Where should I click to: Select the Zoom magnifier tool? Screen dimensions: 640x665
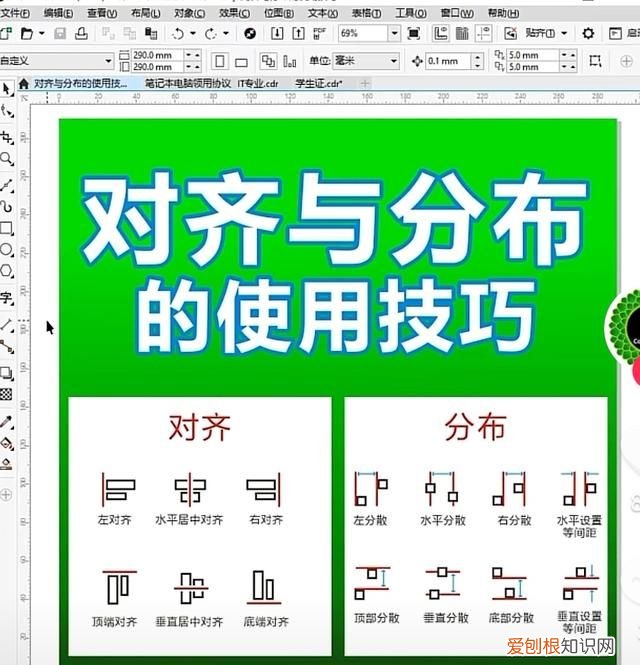coord(7,159)
